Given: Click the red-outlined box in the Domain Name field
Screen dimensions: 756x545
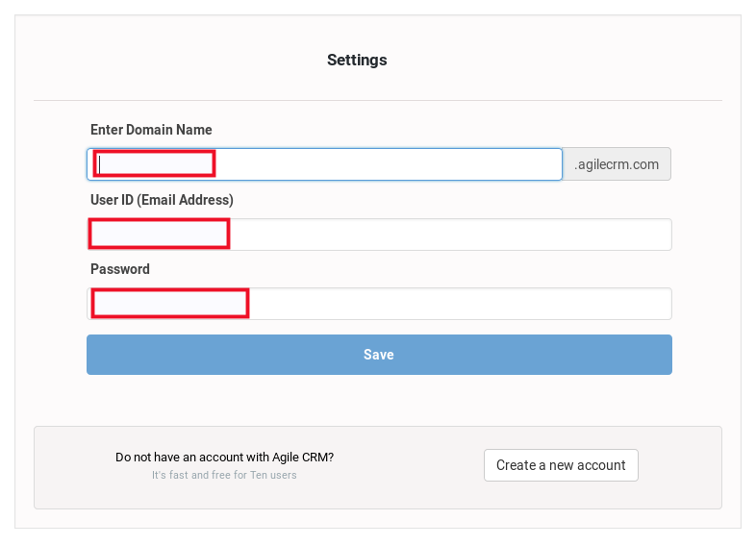Looking at the screenshot, I should pos(154,163).
